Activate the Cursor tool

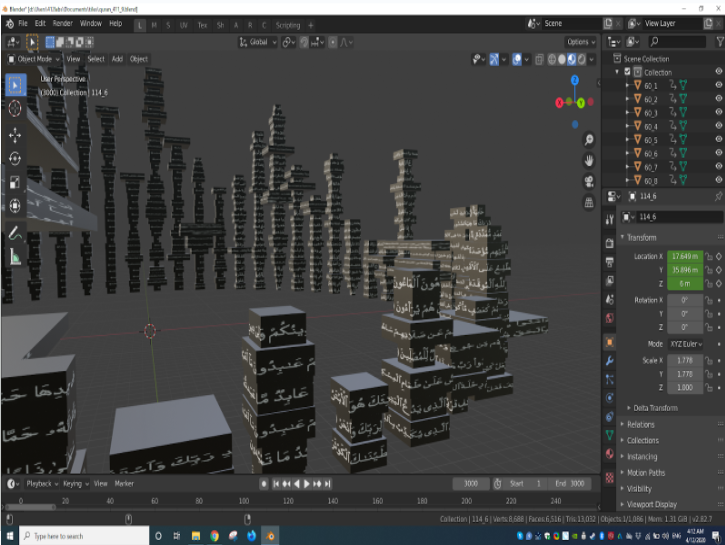[x=15, y=109]
